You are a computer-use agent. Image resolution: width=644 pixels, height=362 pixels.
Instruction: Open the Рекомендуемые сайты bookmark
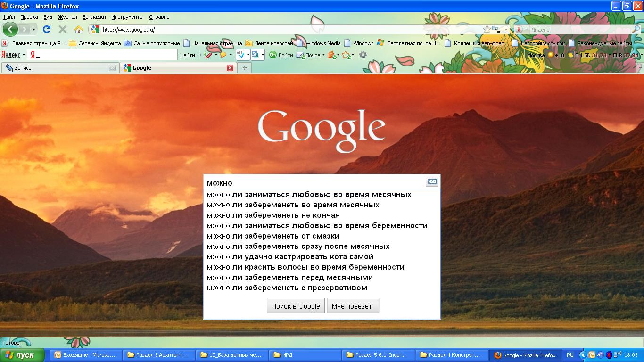pos(600,43)
